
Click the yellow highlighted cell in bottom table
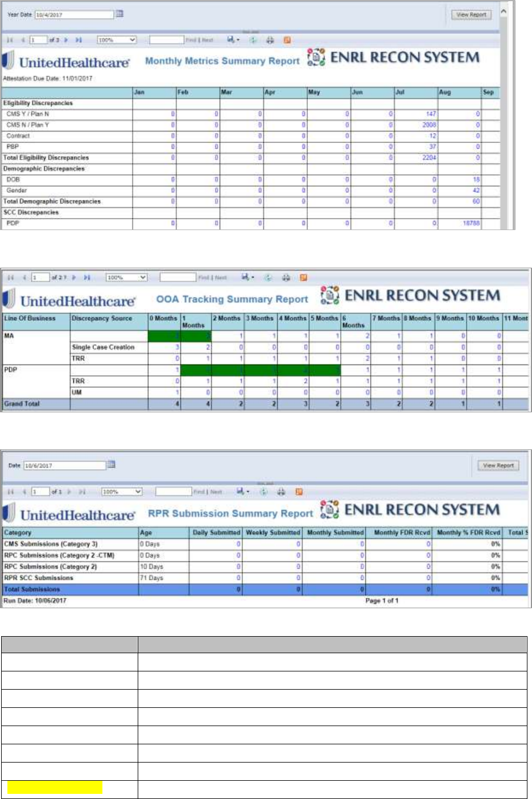pyautogui.click(x=55, y=788)
